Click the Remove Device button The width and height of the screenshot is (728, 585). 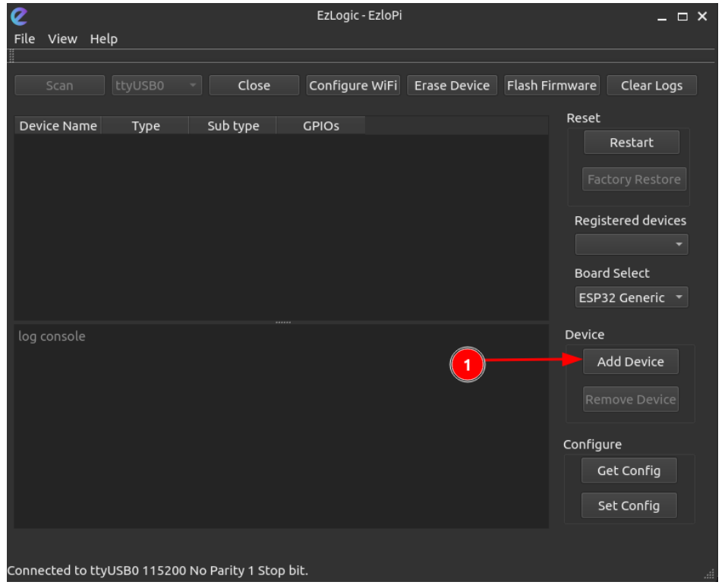(x=631, y=399)
